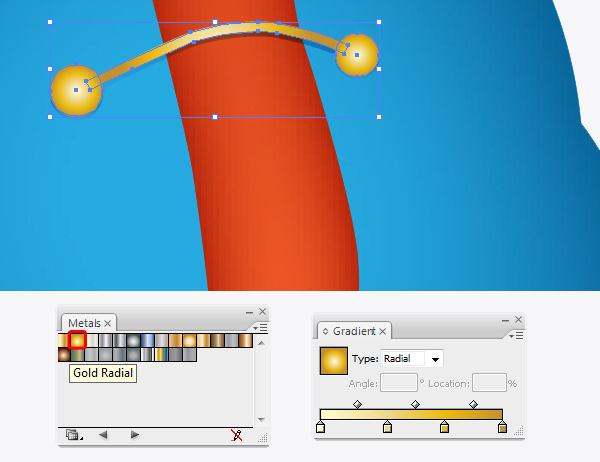
Task: Open the Metals panel options menu
Action: coord(261,328)
